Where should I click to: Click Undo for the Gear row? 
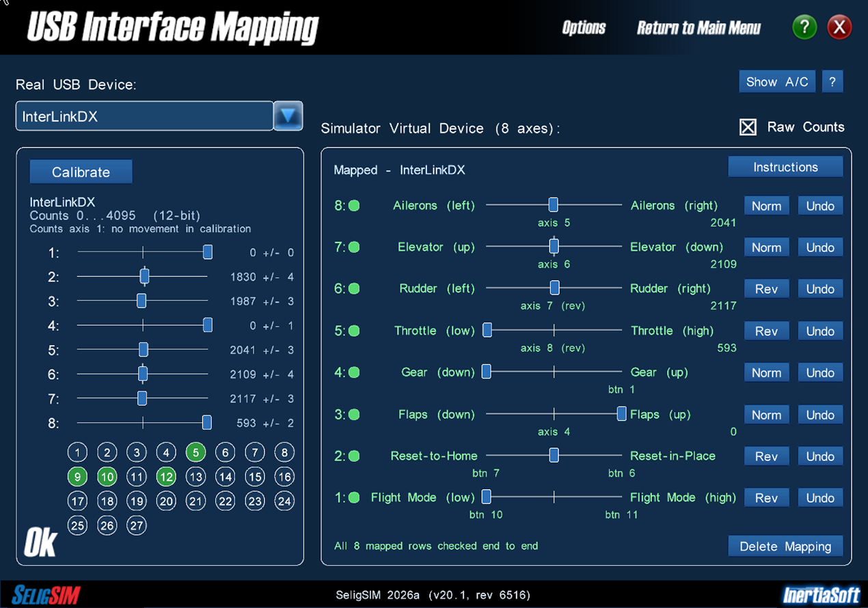(820, 373)
